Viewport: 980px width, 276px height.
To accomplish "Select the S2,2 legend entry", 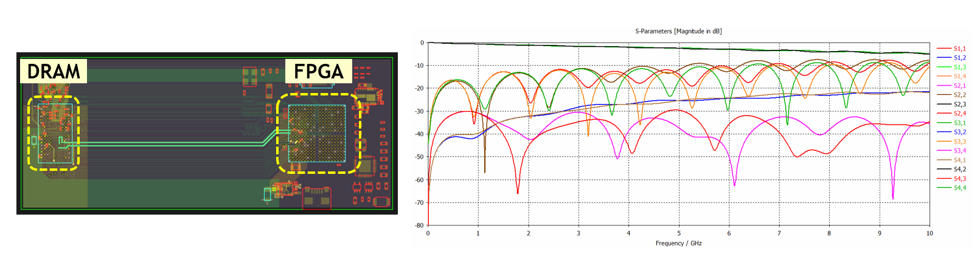I will coord(951,95).
